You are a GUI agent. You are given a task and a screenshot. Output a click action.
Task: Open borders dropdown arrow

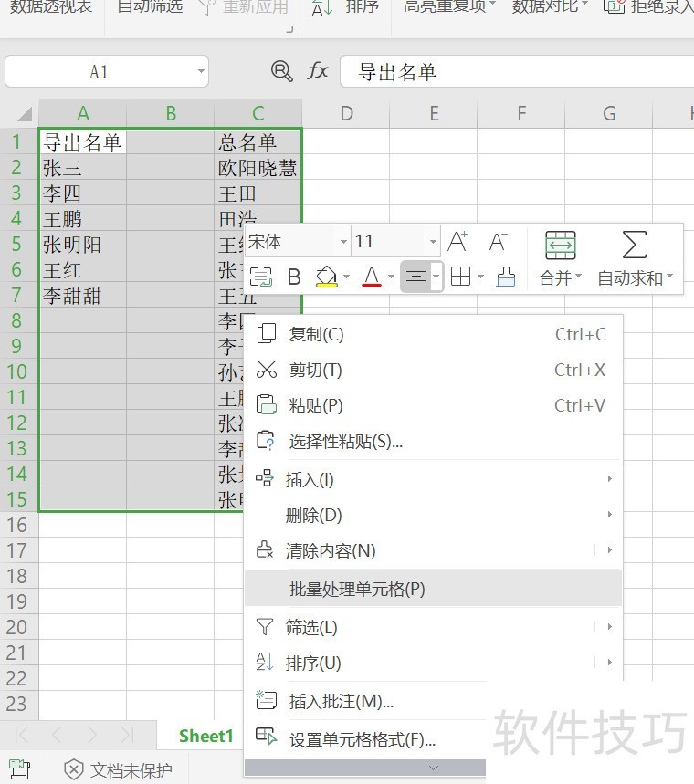[x=481, y=277]
